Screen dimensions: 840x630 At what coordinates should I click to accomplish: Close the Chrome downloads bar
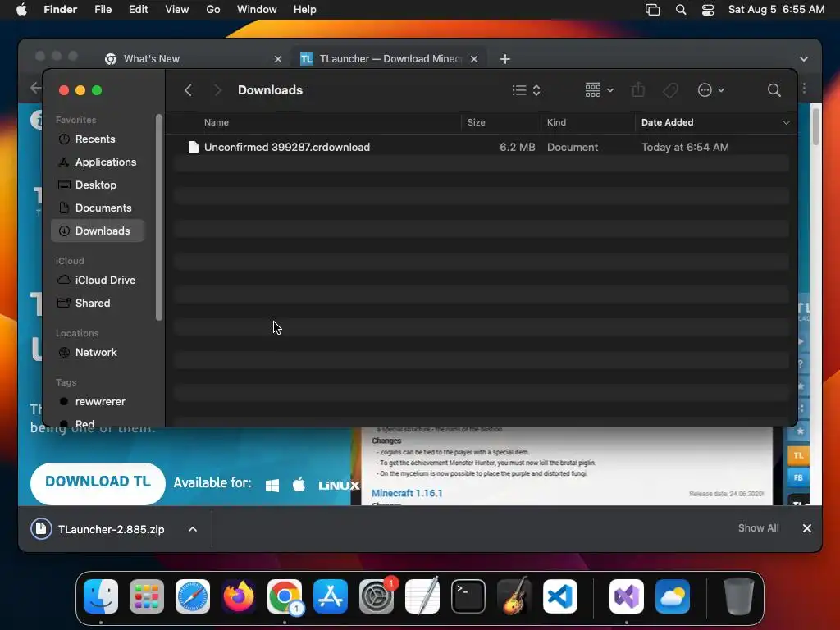(x=807, y=528)
